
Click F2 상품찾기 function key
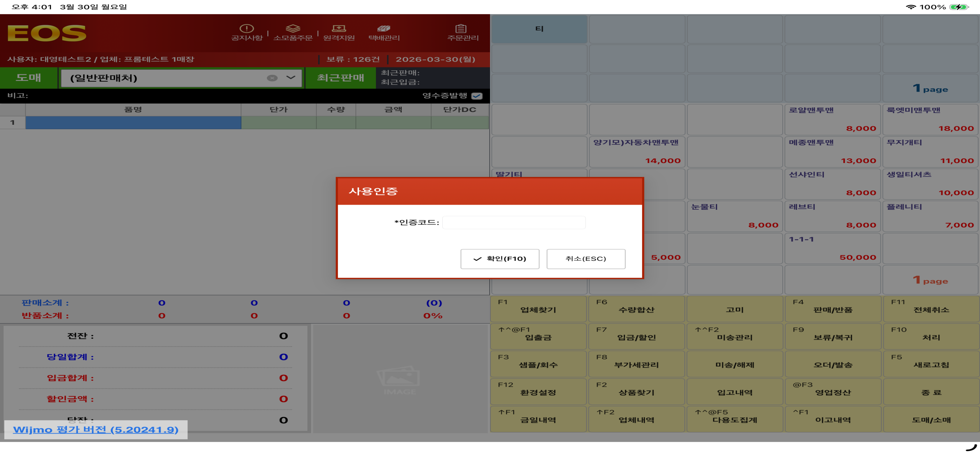pyautogui.click(x=637, y=392)
